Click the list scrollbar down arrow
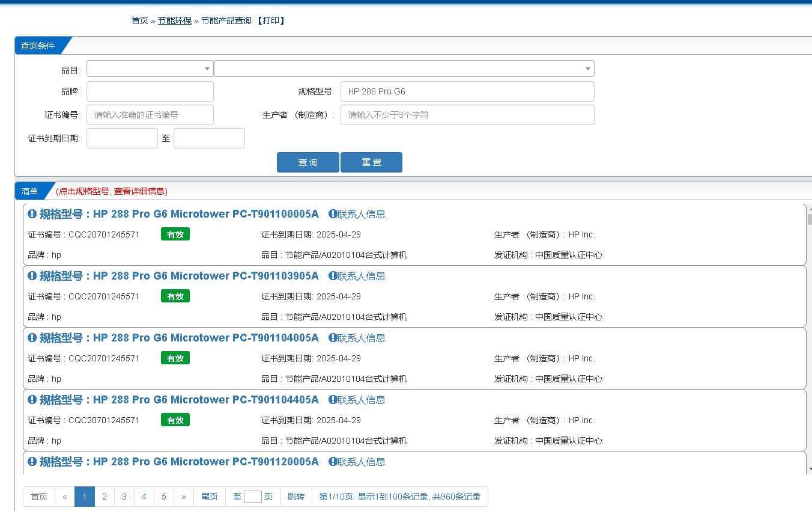This screenshot has height=511, width=812. pyautogui.click(x=810, y=469)
